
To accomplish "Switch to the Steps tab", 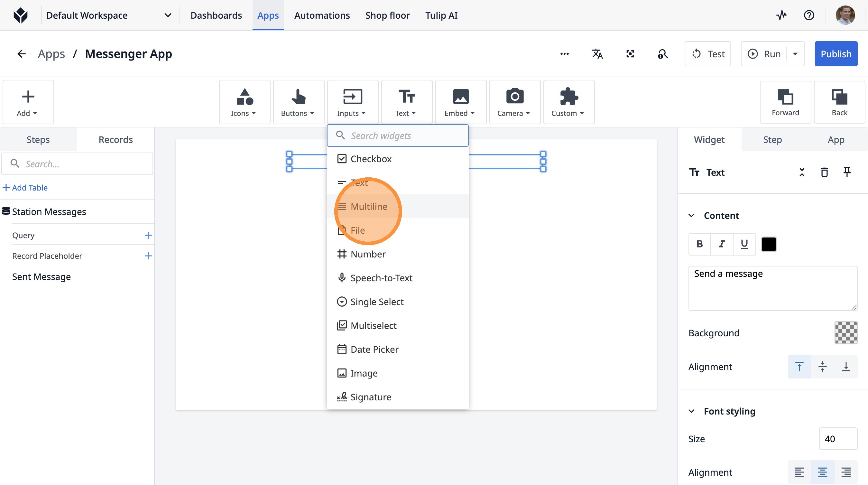I will [x=38, y=140].
